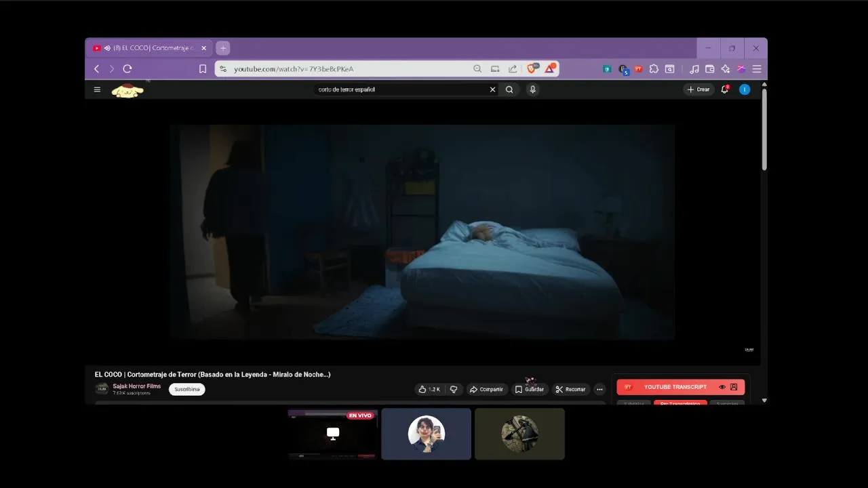Open the teal extension icon in the toolbar
This screenshot has height=488, width=868.
[x=607, y=69]
